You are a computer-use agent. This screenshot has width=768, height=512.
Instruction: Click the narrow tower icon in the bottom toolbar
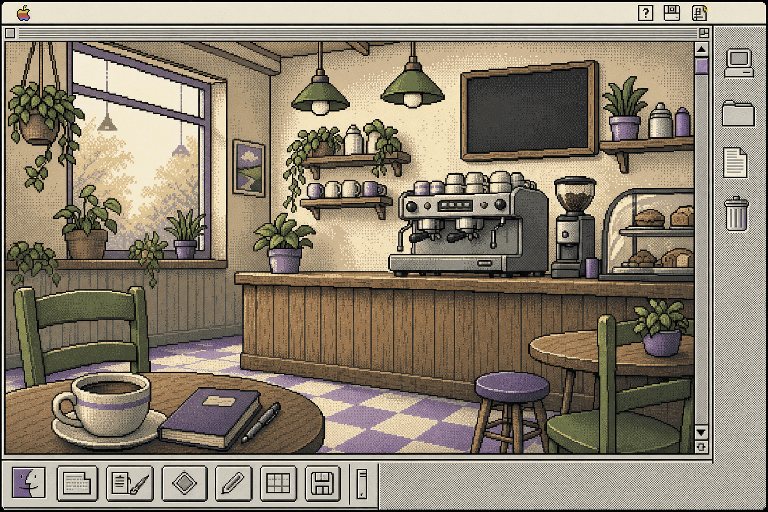click(362, 484)
